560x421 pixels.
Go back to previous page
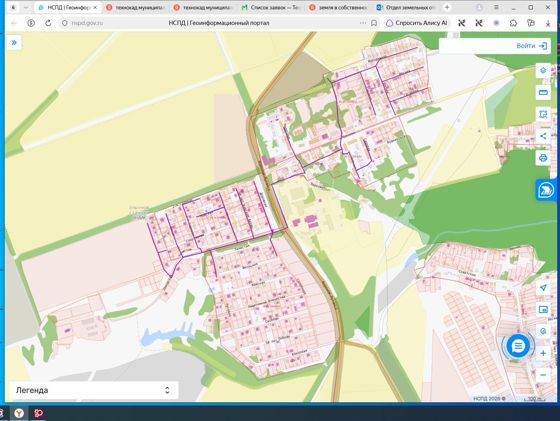coord(14,23)
